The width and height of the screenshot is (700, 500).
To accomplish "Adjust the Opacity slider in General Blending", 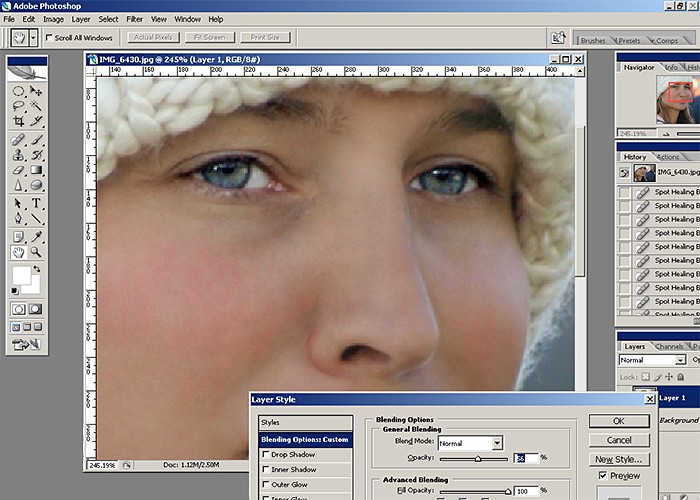I will coord(478,458).
